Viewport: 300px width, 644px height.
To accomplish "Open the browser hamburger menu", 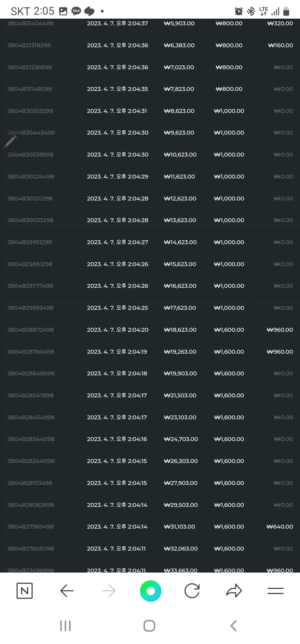I will click(276, 591).
